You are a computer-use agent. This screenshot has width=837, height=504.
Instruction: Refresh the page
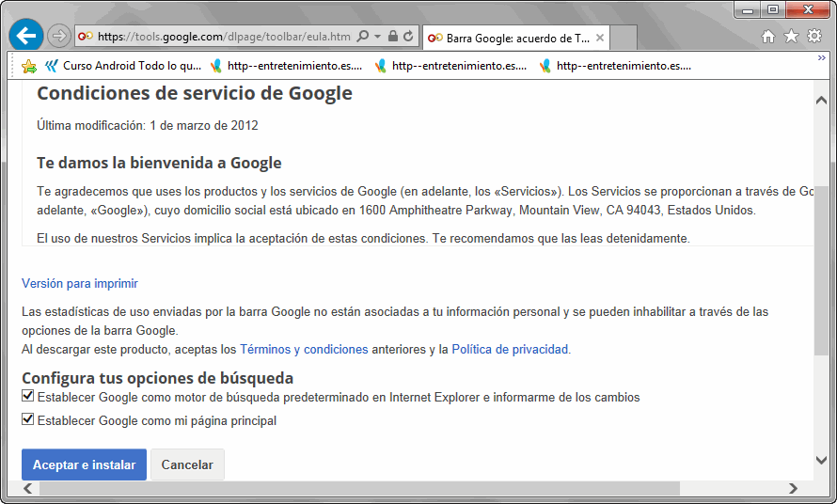pyautogui.click(x=408, y=37)
